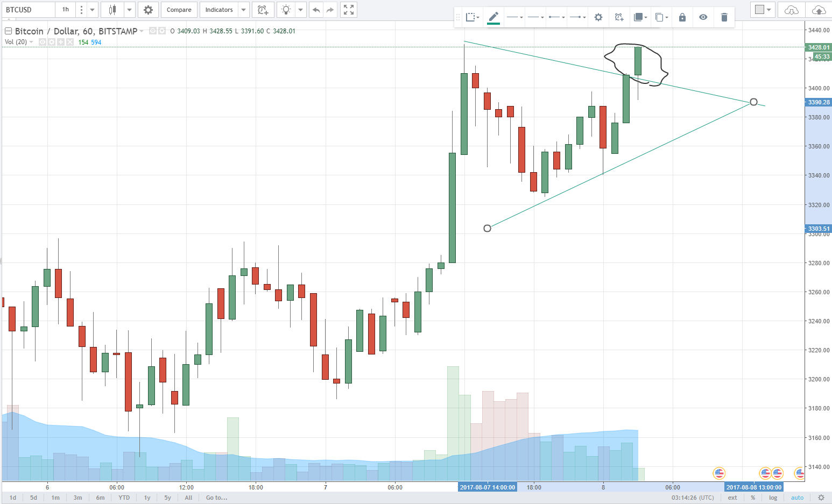
Task: Toggle the auto scale button
Action: [797, 498]
